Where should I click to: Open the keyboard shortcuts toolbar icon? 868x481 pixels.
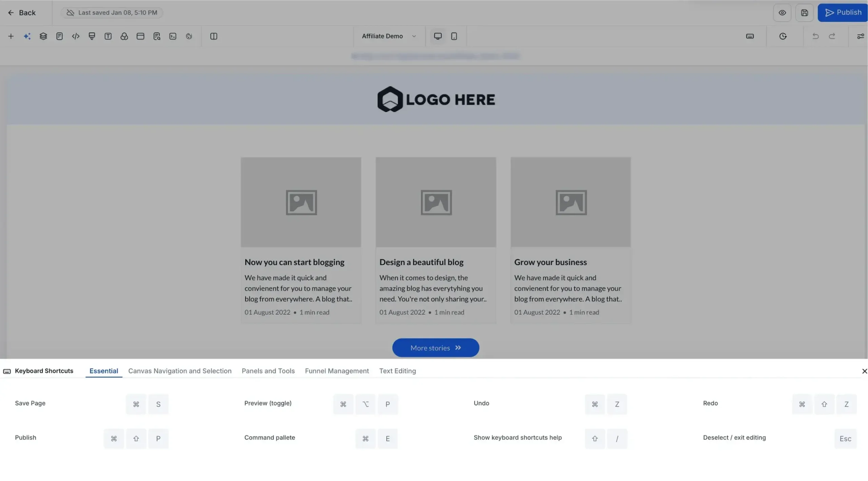(x=750, y=36)
